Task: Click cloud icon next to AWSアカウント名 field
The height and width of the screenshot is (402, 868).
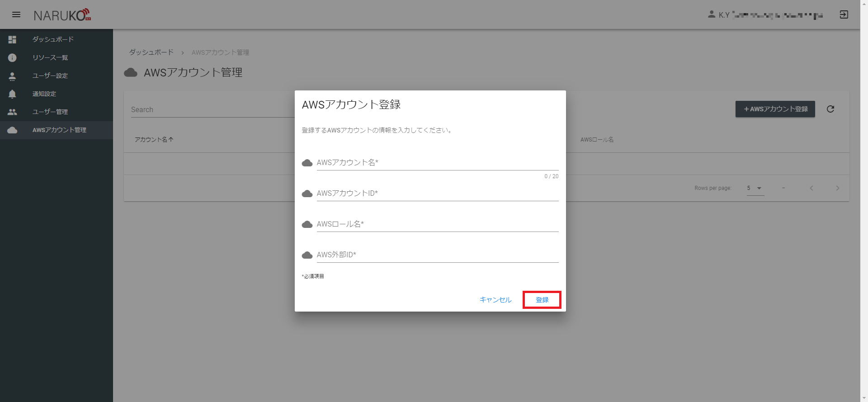Action: [x=307, y=163]
